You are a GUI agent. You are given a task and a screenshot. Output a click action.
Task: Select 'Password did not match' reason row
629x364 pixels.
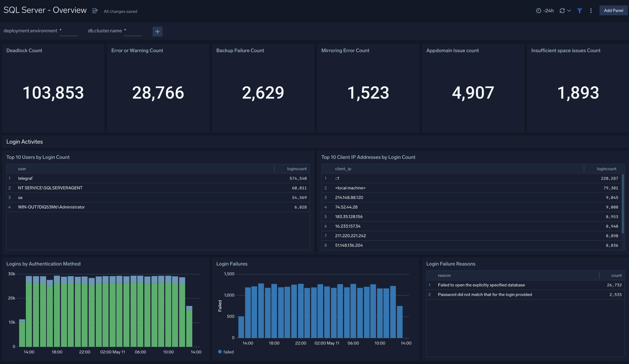525,294
